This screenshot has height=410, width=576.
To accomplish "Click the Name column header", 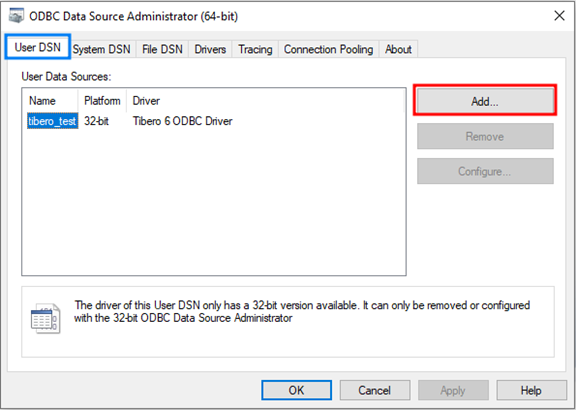I will point(52,101).
